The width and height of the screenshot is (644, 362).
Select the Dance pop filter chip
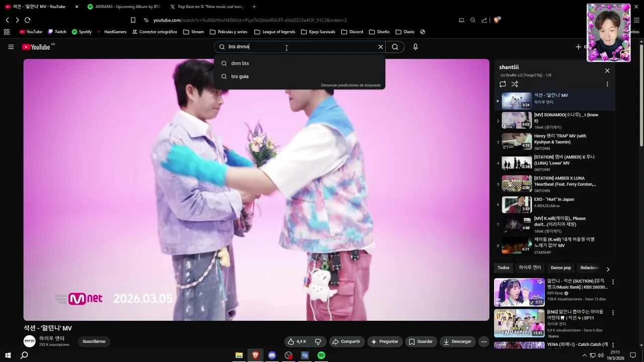tap(560, 268)
